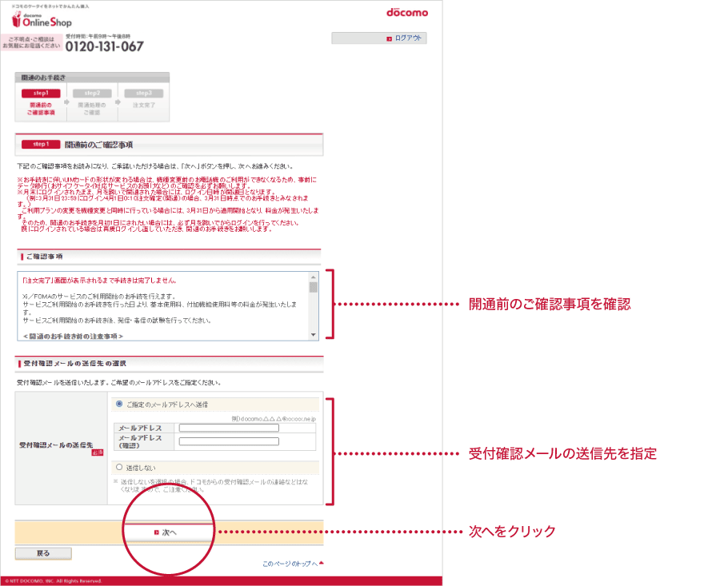Click the ご確認事項 section heading

pos(45,256)
